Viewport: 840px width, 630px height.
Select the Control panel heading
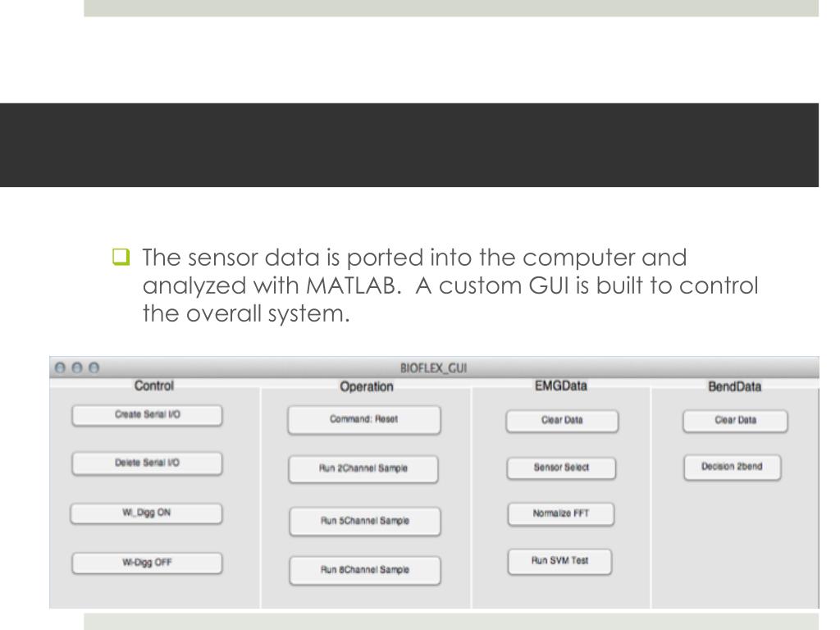coord(154,386)
